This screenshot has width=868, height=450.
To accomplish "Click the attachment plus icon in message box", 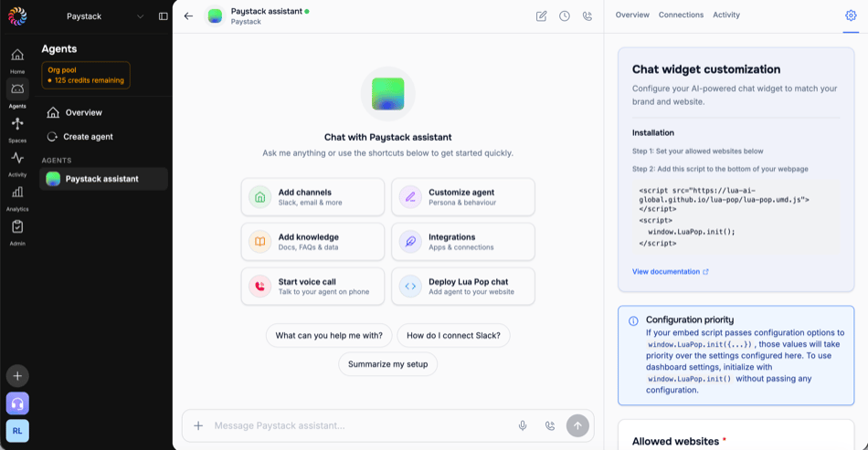I will pos(198,425).
